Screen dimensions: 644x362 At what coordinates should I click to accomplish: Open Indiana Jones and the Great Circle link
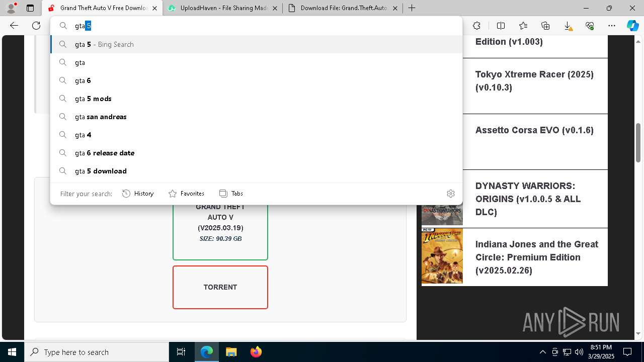click(x=537, y=257)
